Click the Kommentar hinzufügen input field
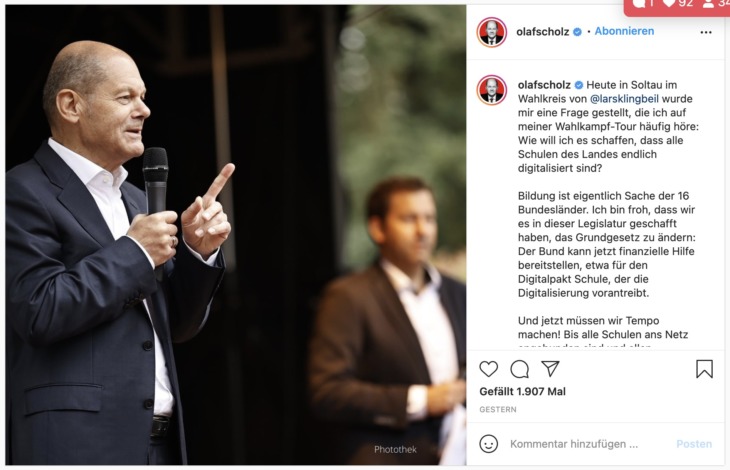This screenshot has height=470, width=730. [x=574, y=444]
